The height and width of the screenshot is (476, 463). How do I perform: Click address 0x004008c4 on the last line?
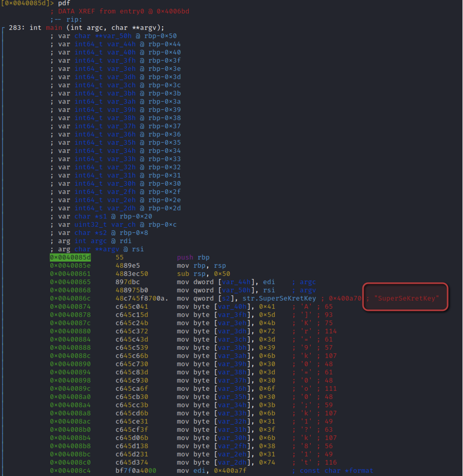tap(70, 470)
